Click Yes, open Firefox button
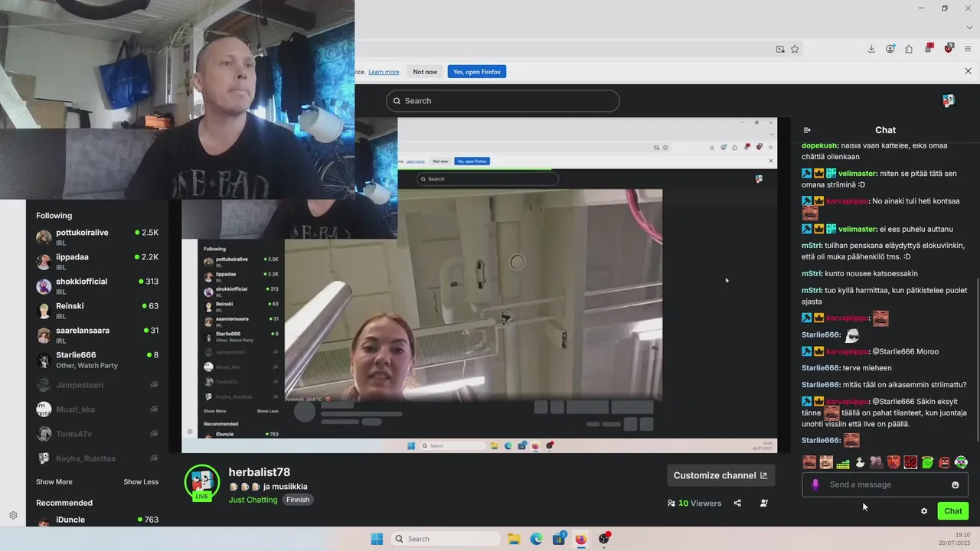Screen dimensions: 980x551 pyautogui.click(x=477, y=72)
